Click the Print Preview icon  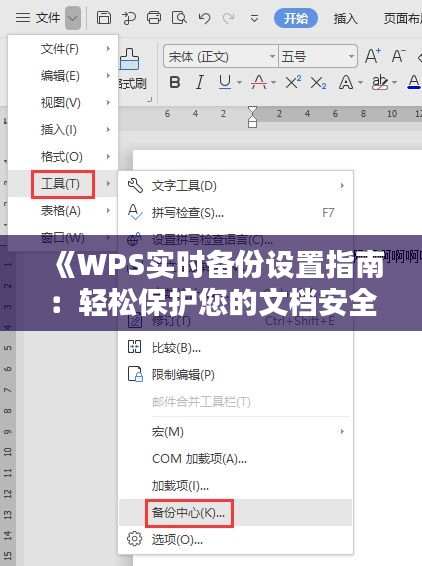click(179, 17)
